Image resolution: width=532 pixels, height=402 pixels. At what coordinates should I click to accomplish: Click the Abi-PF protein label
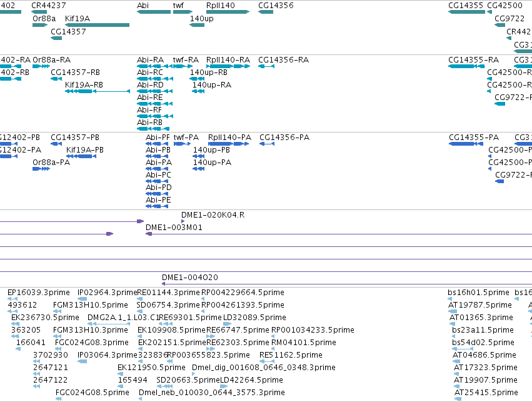[x=158, y=138]
